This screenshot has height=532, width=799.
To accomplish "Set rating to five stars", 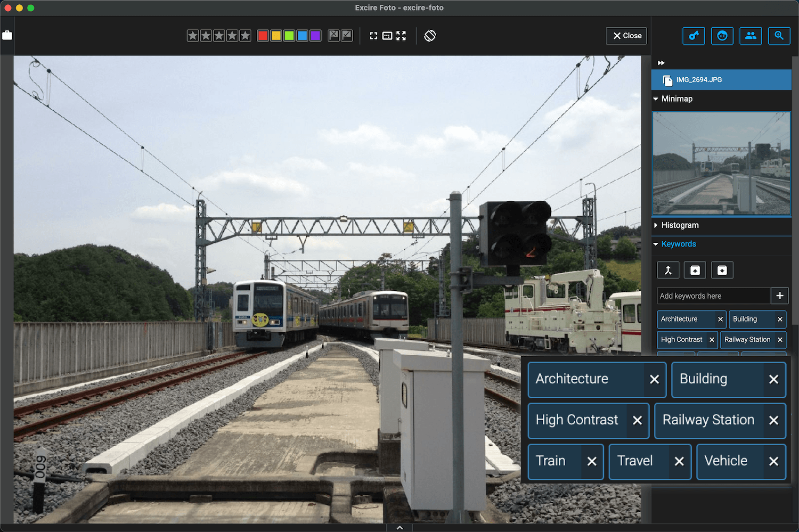I will (245, 36).
